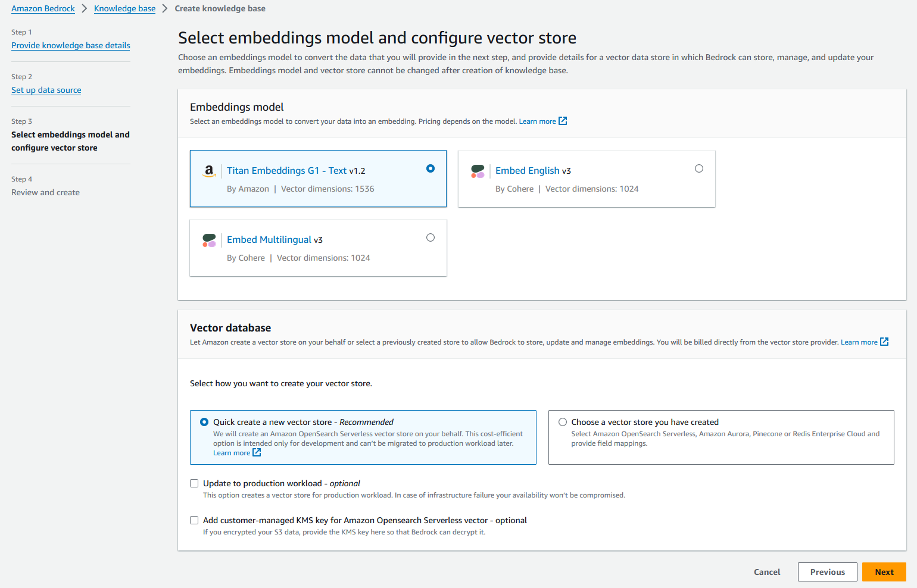Click the Cohere icon on Embed Multilingual card
The width and height of the screenshot is (917, 588).
point(209,240)
